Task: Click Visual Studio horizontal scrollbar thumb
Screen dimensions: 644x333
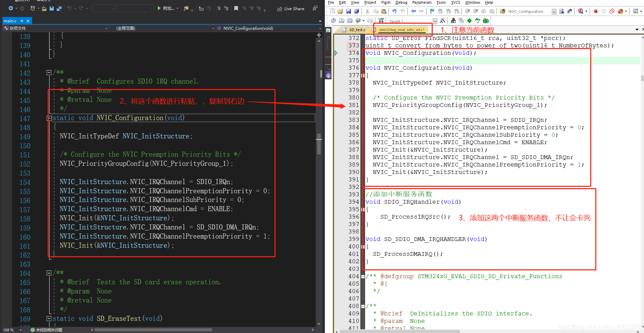Action: (153, 330)
